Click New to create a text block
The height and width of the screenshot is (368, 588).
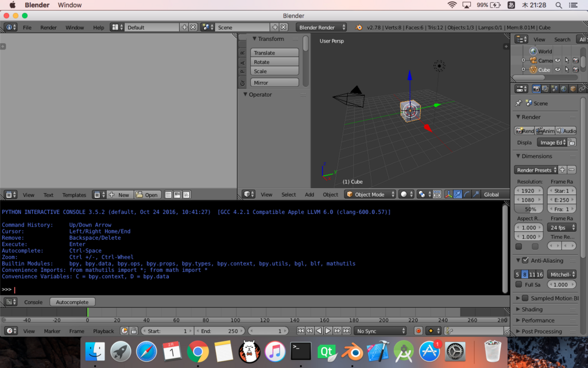coord(119,194)
